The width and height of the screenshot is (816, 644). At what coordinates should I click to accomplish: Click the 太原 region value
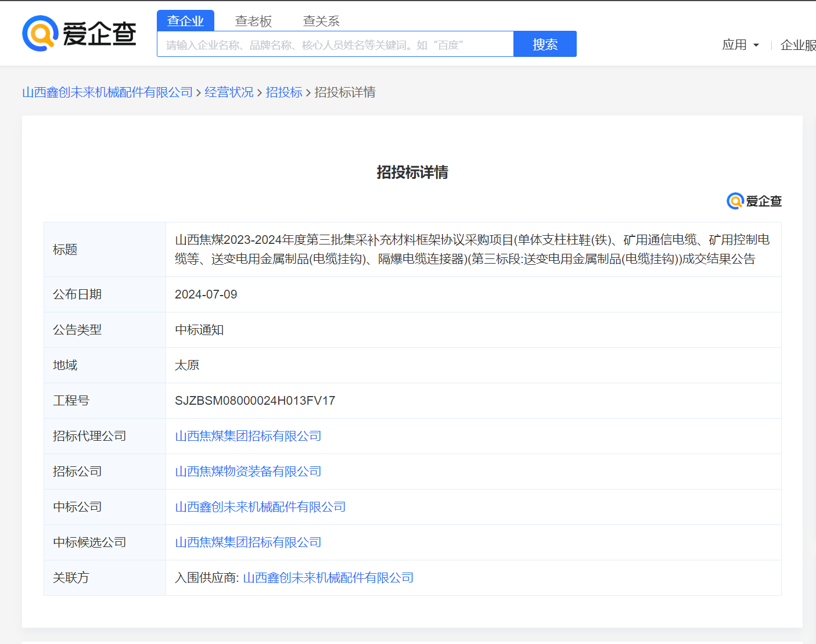[x=187, y=365]
